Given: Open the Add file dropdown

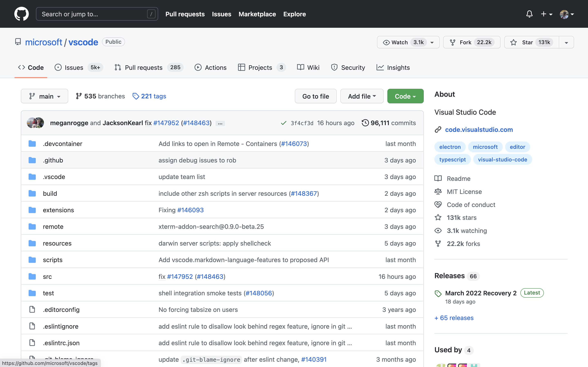Looking at the screenshot, I should point(362,96).
